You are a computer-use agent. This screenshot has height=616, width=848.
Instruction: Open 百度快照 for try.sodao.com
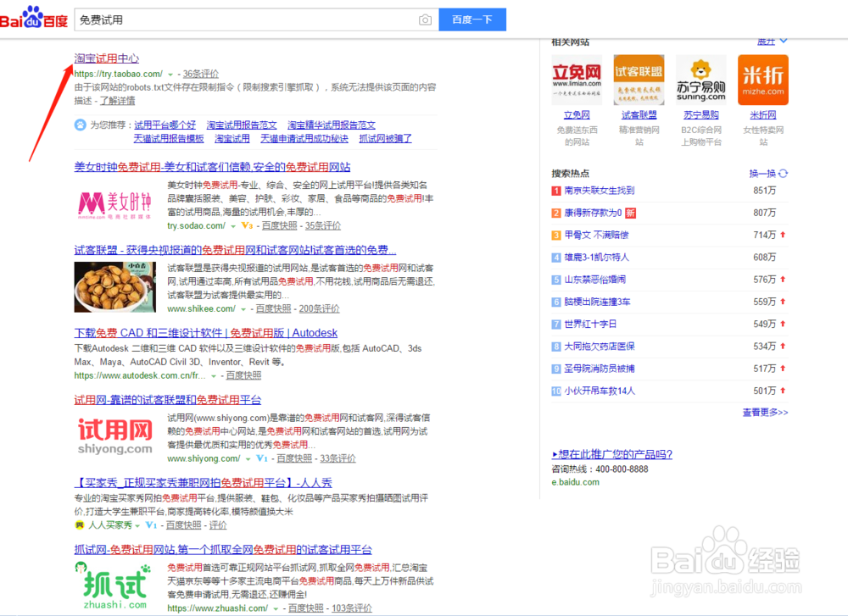click(x=280, y=226)
